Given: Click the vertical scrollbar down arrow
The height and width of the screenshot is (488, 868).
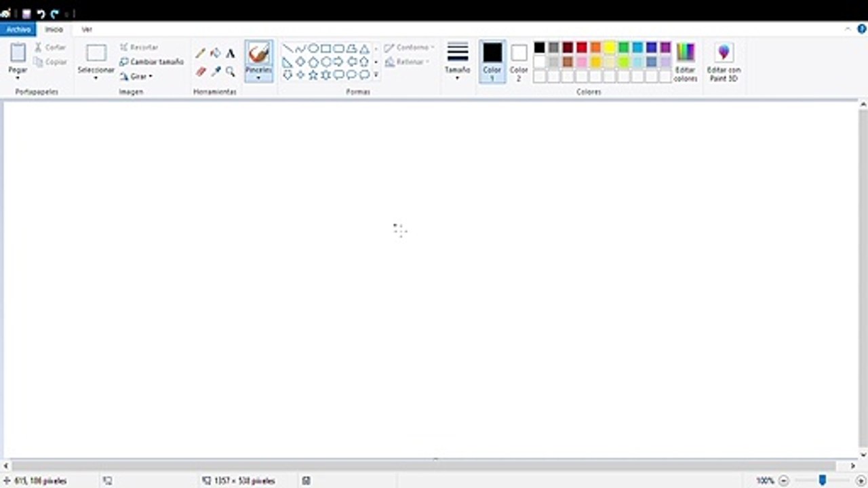Looking at the screenshot, I should pyautogui.click(x=863, y=455).
